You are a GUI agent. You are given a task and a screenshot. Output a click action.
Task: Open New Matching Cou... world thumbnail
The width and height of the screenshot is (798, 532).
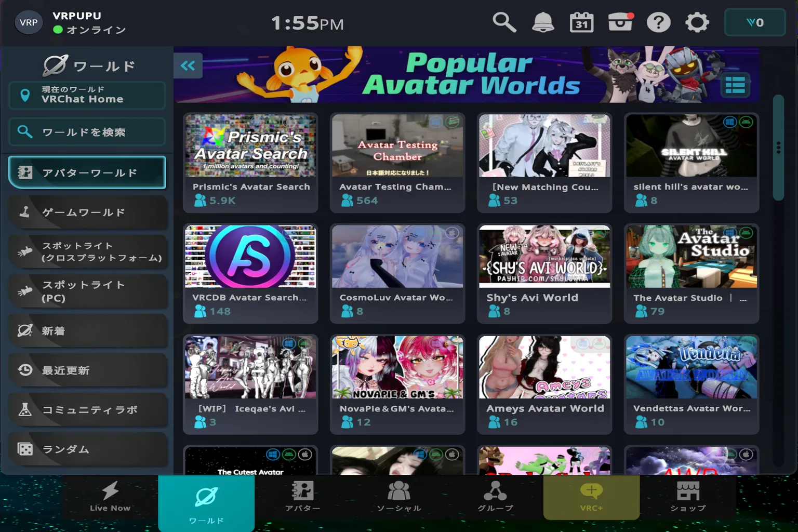[x=544, y=145]
